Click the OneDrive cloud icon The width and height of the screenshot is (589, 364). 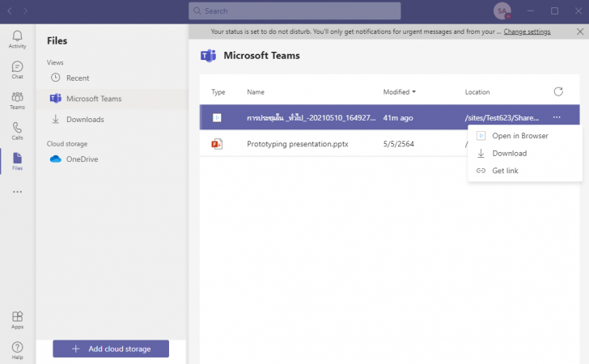(x=55, y=159)
